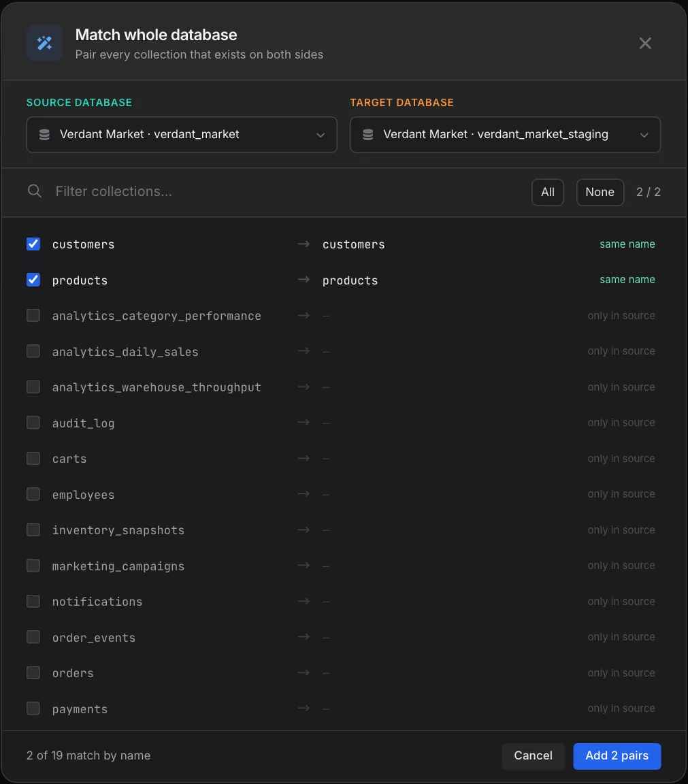Image resolution: width=688 pixels, height=784 pixels.
Task: Select all collections with All button
Action: 548,192
